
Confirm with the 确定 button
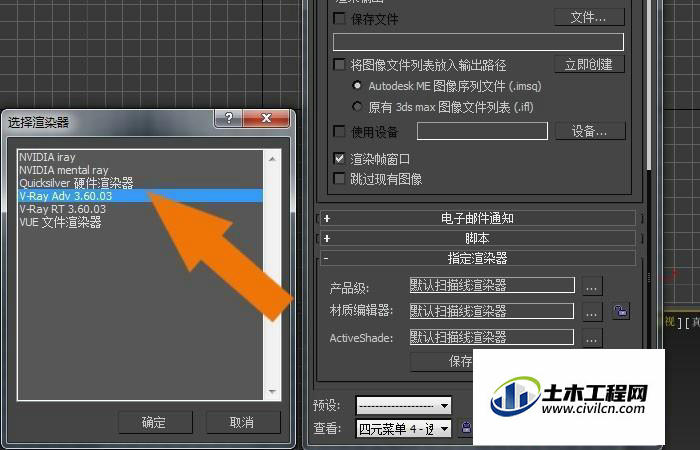[x=155, y=422]
